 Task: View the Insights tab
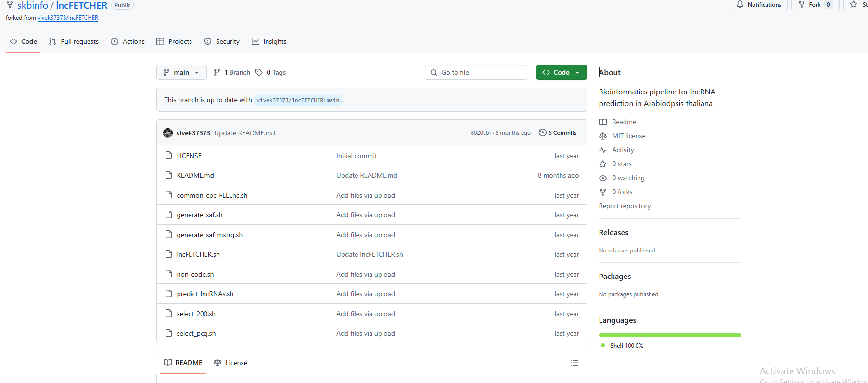tap(269, 41)
